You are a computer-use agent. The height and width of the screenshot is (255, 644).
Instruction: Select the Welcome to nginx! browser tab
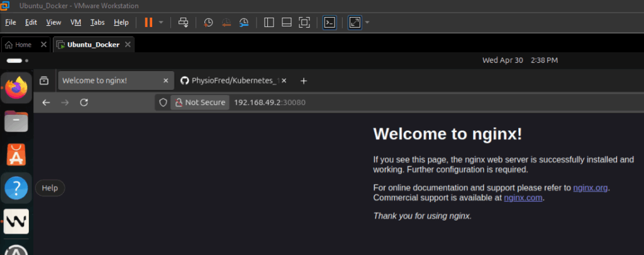[115, 81]
